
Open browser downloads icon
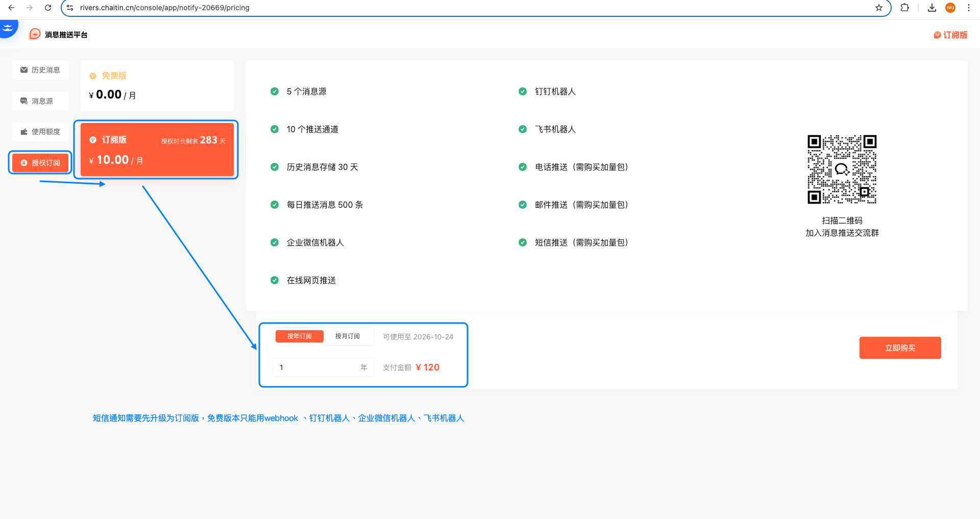[x=932, y=8]
